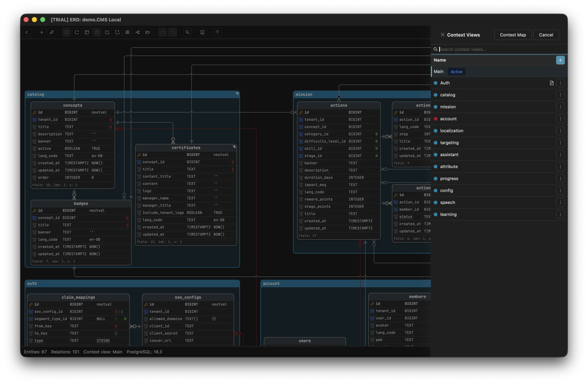588x384 pixels.
Task: Collapse the catalog group corner triangle
Action: 237,94
